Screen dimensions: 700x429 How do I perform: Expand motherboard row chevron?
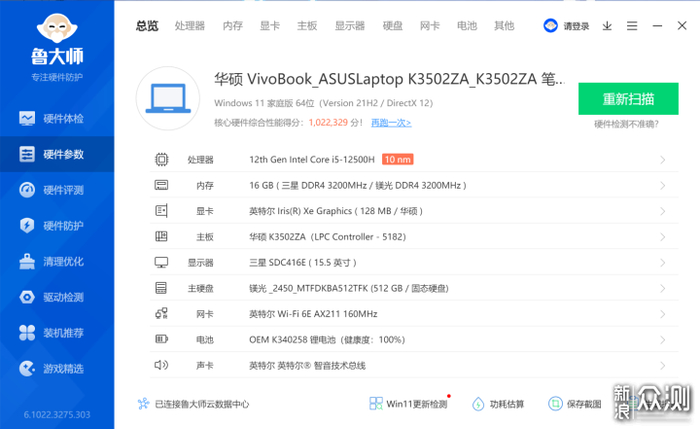662,237
